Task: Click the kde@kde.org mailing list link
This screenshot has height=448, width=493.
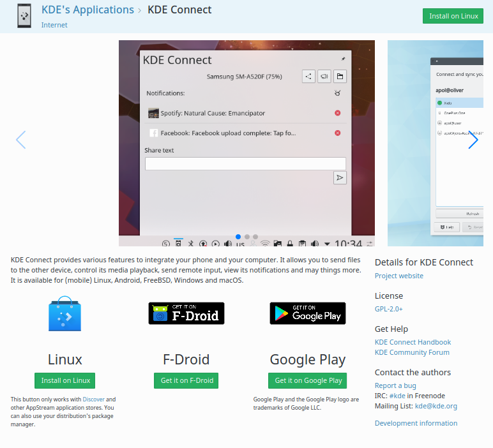Action: 436,407
